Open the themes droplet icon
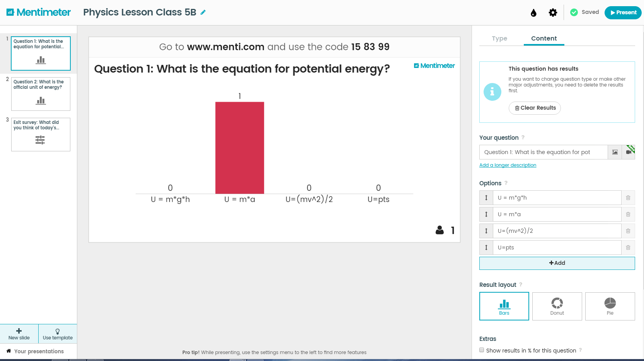The image size is (644, 361). coord(533,13)
